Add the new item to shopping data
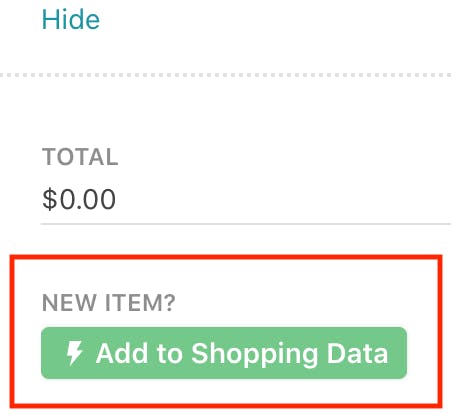451x414 pixels. [x=224, y=353]
